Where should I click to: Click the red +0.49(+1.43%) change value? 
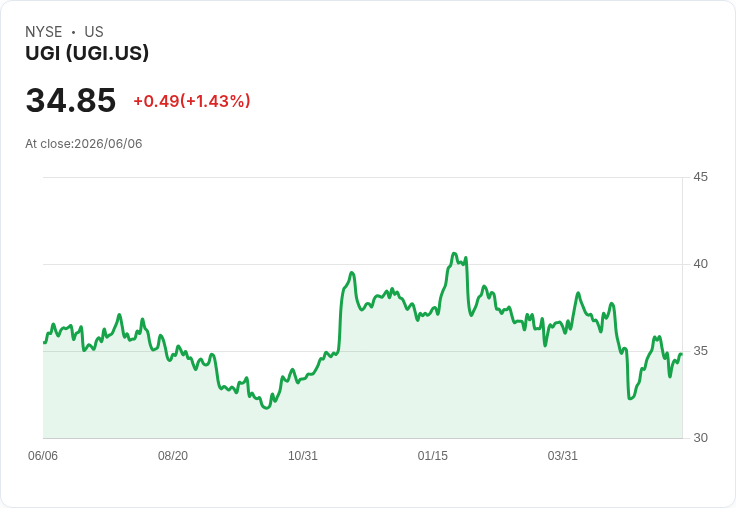tap(192, 101)
